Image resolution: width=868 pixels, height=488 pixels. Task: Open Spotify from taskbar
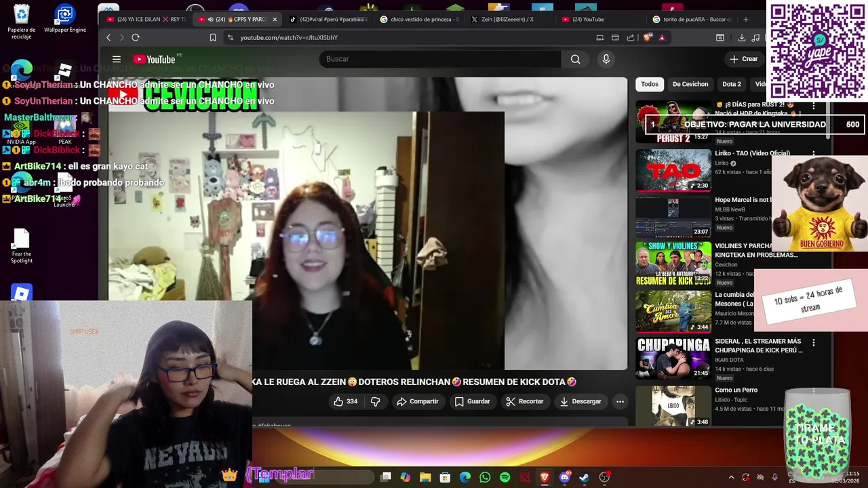[505, 477]
